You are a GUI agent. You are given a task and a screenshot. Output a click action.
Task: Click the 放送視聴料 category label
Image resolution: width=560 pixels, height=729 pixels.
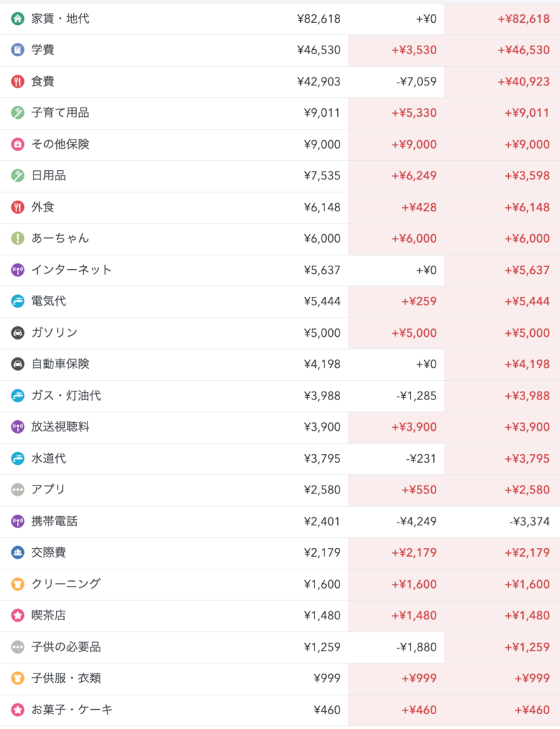tap(60, 427)
